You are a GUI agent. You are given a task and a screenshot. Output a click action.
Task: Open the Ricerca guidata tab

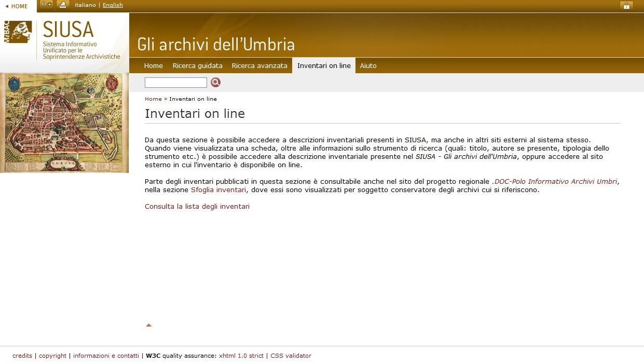point(197,66)
